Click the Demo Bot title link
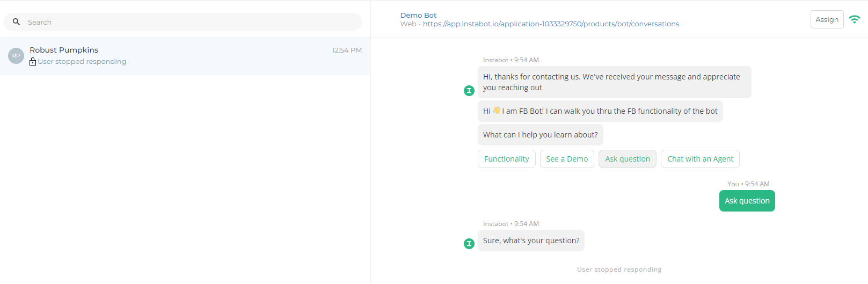Viewport: 868px width, 284px height. click(418, 15)
